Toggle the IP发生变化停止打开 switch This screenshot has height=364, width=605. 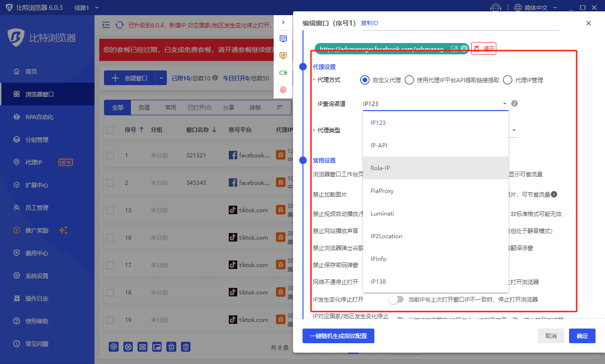(x=397, y=299)
